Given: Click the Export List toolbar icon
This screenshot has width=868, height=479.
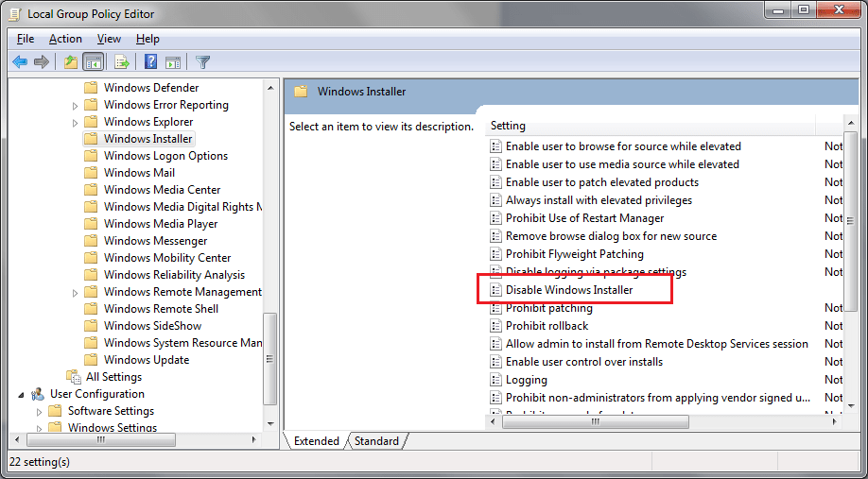Looking at the screenshot, I should point(122,62).
